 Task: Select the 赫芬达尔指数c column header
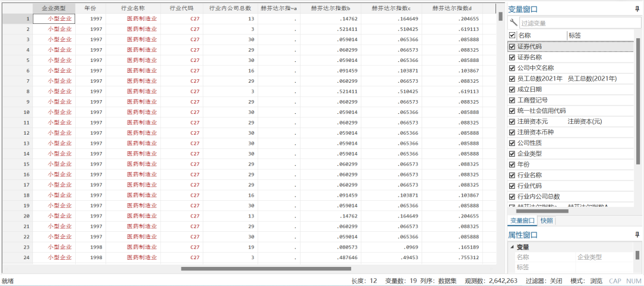pos(391,8)
